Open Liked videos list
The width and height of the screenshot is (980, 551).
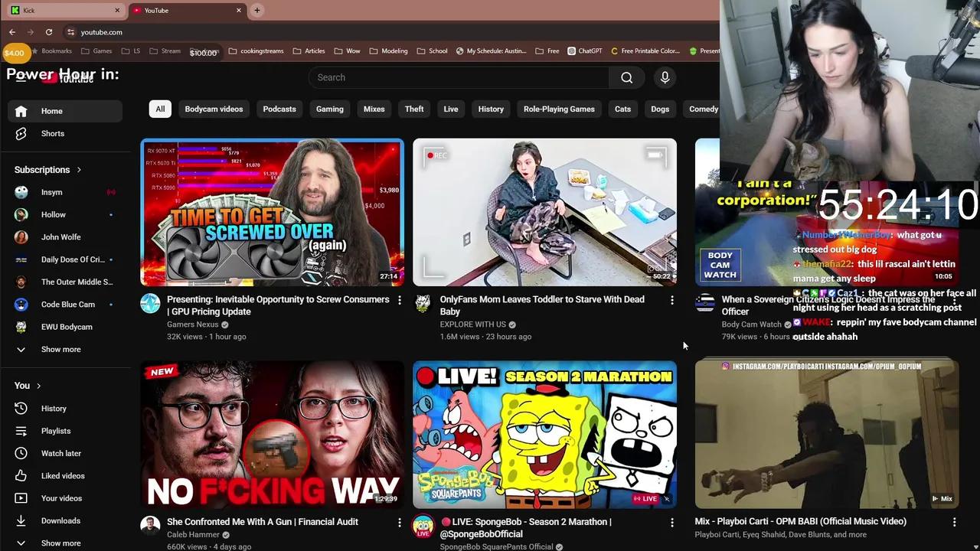point(65,476)
